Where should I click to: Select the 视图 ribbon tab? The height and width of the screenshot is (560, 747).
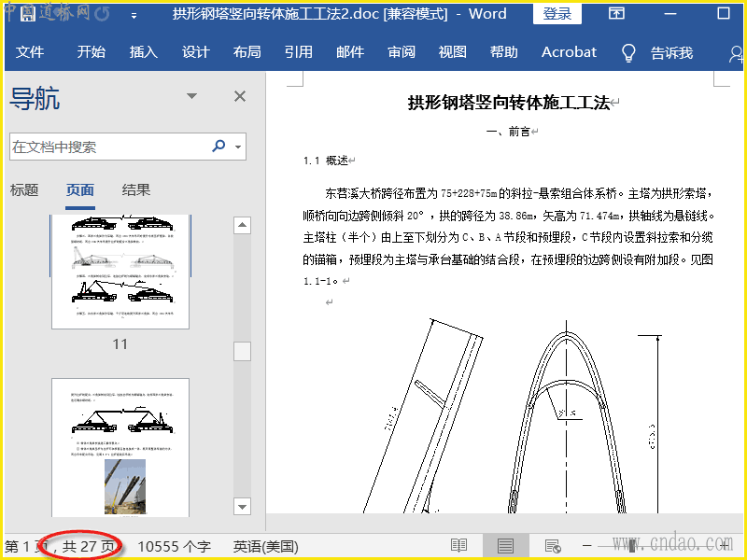(x=452, y=51)
